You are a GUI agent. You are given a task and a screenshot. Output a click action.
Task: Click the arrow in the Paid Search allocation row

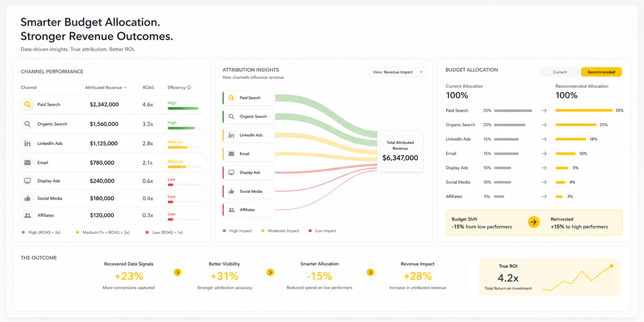click(544, 111)
